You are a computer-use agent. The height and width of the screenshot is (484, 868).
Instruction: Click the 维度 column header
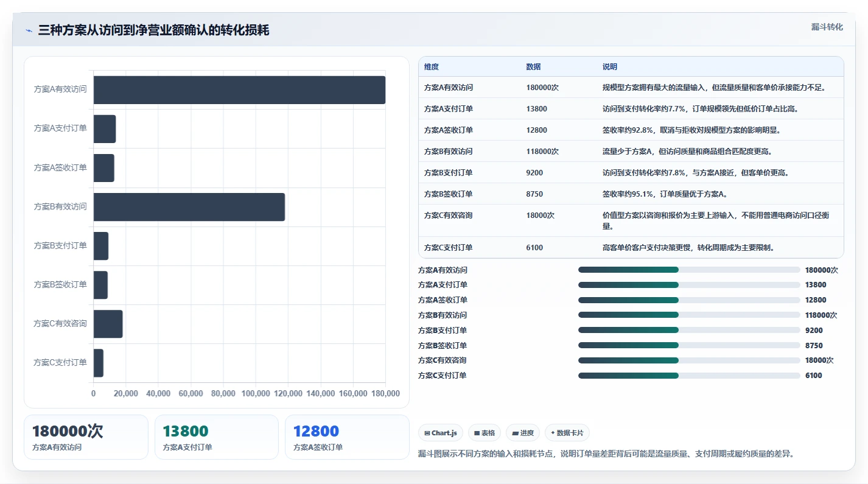pos(432,66)
